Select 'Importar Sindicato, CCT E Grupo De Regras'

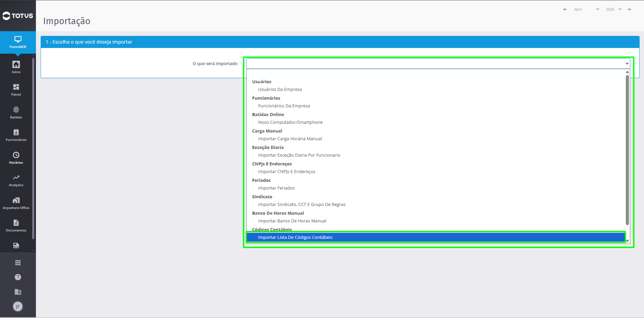click(x=436, y=205)
